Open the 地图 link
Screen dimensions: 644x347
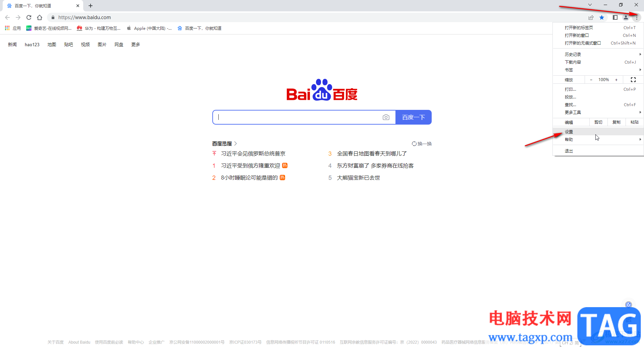coord(52,45)
